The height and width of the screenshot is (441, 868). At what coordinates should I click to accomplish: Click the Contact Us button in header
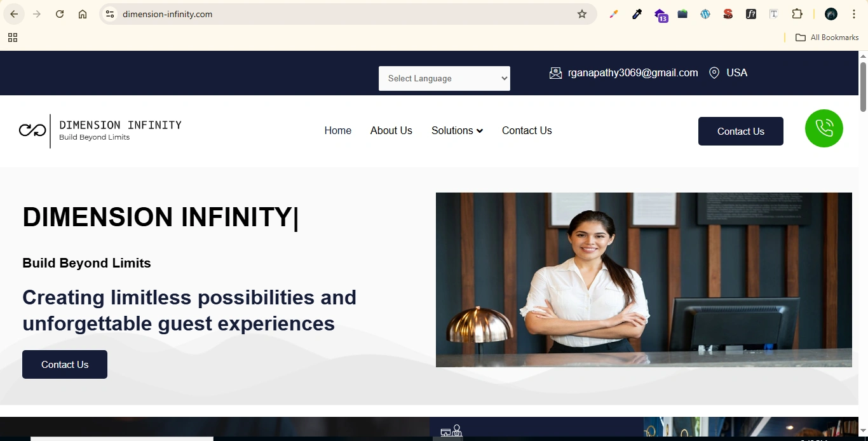(740, 132)
